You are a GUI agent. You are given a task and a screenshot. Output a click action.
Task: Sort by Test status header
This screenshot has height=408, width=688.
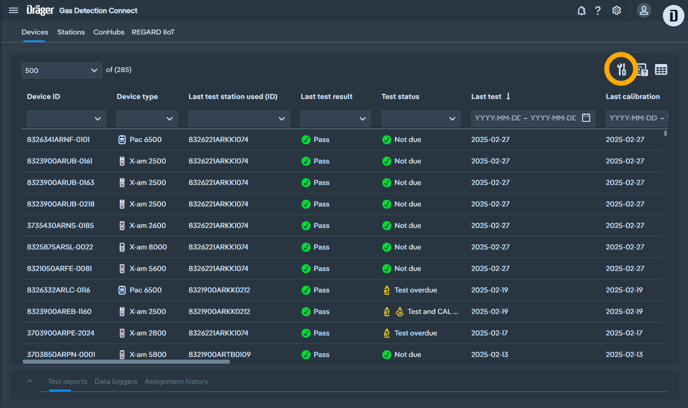pos(400,97)
